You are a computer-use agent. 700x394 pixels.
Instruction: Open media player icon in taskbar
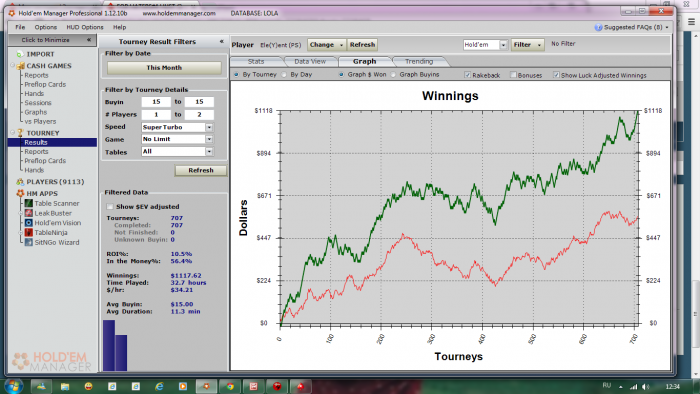click(x=183, y=386)
